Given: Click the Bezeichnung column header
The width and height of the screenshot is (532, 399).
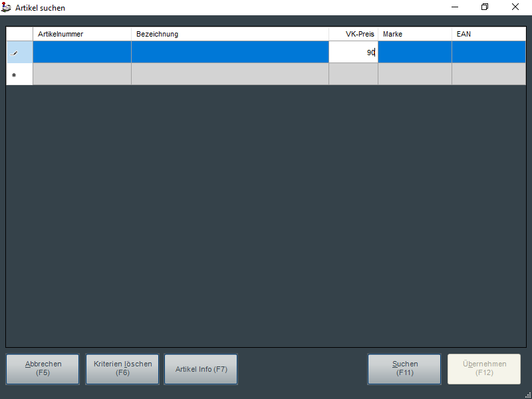Looking at the screenshot, I should tap(229, 34).
